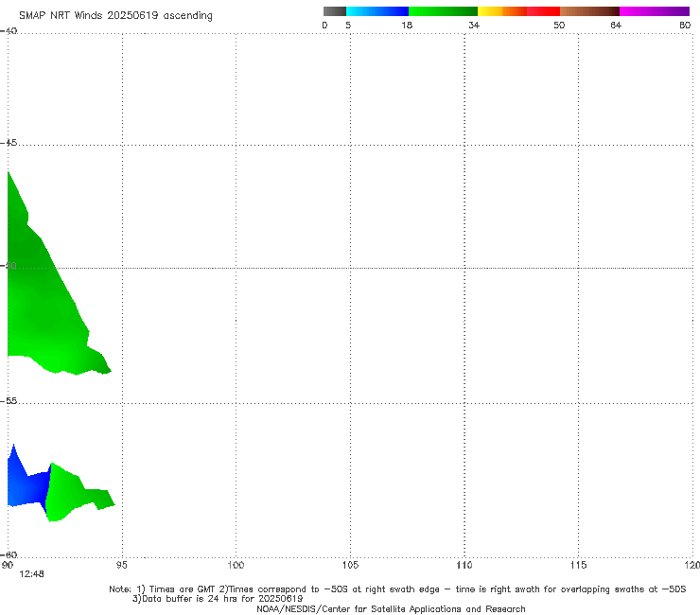Click longitude axis label '90'
Image resolution: width=700 pixels, height=615 pixels.
(x=8, y=565)
